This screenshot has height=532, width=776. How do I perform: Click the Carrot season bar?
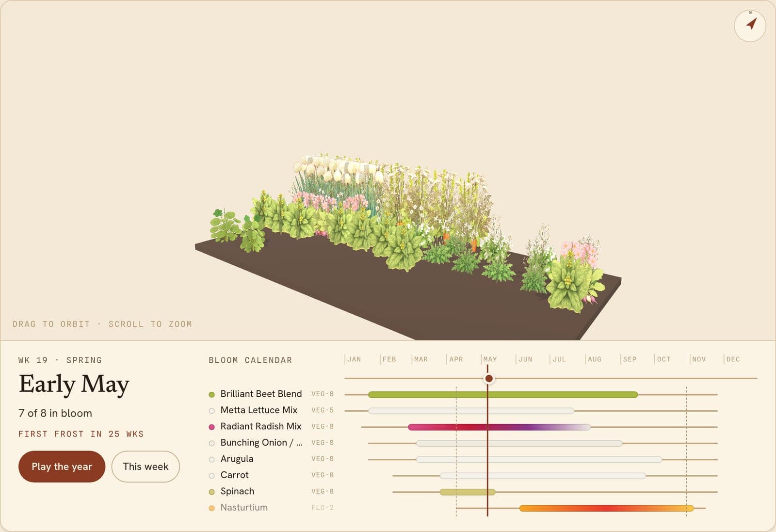543,476
